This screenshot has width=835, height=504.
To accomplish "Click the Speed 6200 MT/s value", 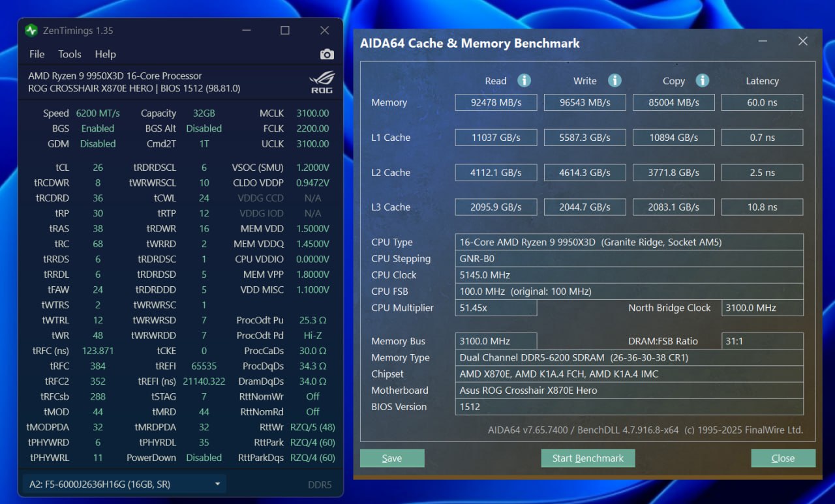I will click(98, 113).
